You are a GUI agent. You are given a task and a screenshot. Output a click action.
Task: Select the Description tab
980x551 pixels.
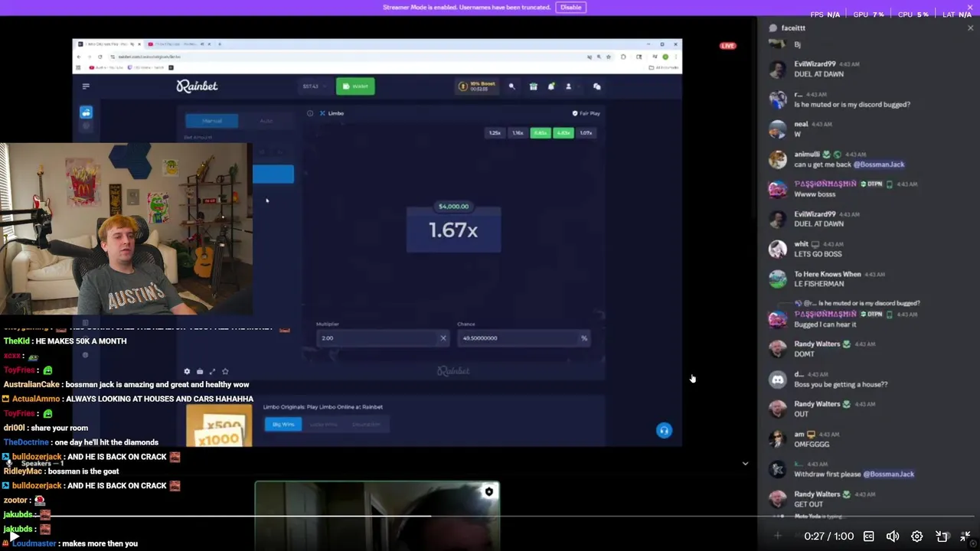[x=366, y=424]
